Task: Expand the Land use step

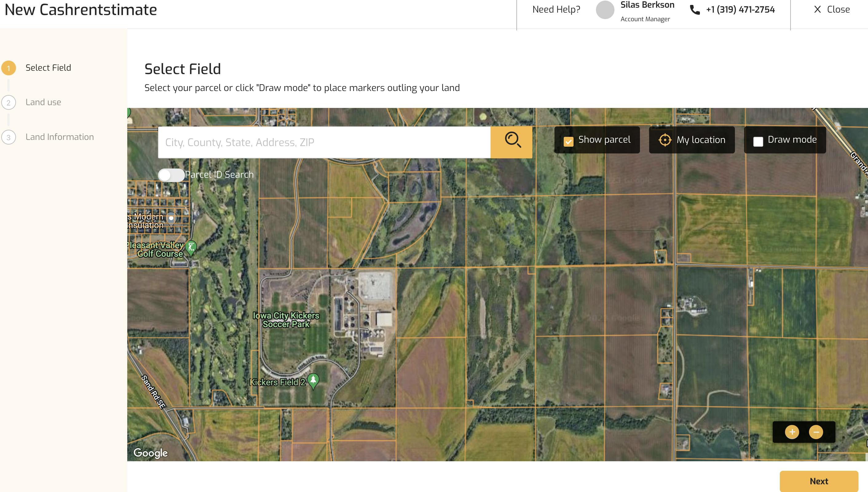Action: pyautogui.click(x=43, y=102)
